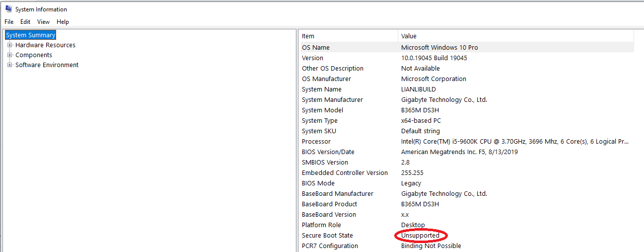Click the Unsupported secure boot value
Screen dimensions: 644x252
click(421, 236)
